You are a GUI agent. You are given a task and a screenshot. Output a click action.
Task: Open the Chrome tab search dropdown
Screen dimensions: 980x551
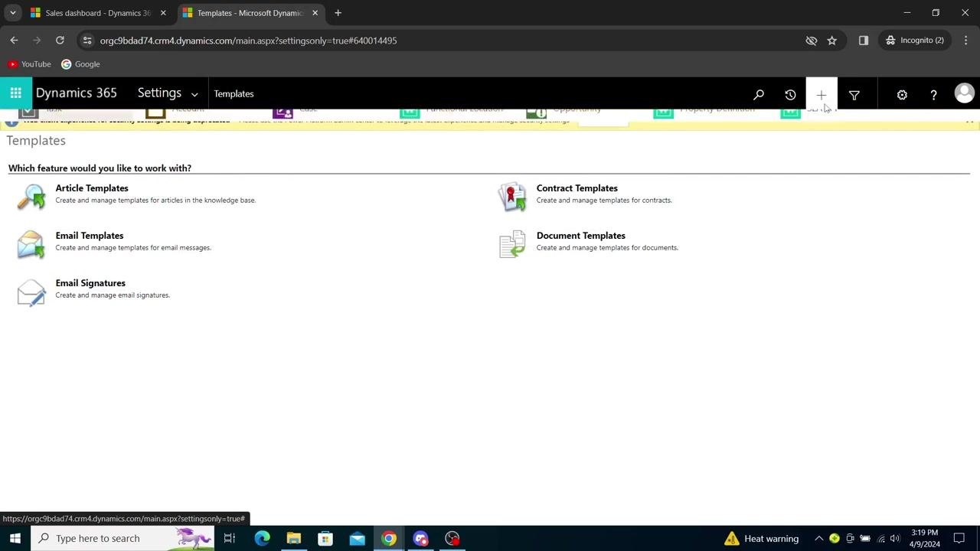coord(13,13)
